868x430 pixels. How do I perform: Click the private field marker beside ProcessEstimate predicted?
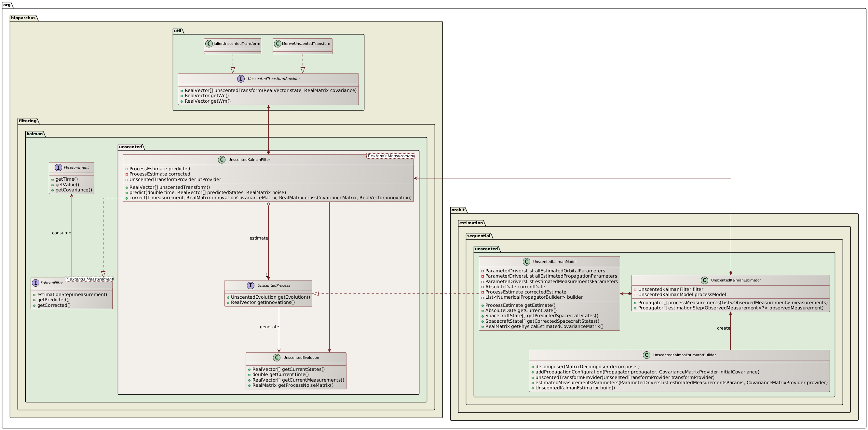pyautogui.click(x=127, y=169)
